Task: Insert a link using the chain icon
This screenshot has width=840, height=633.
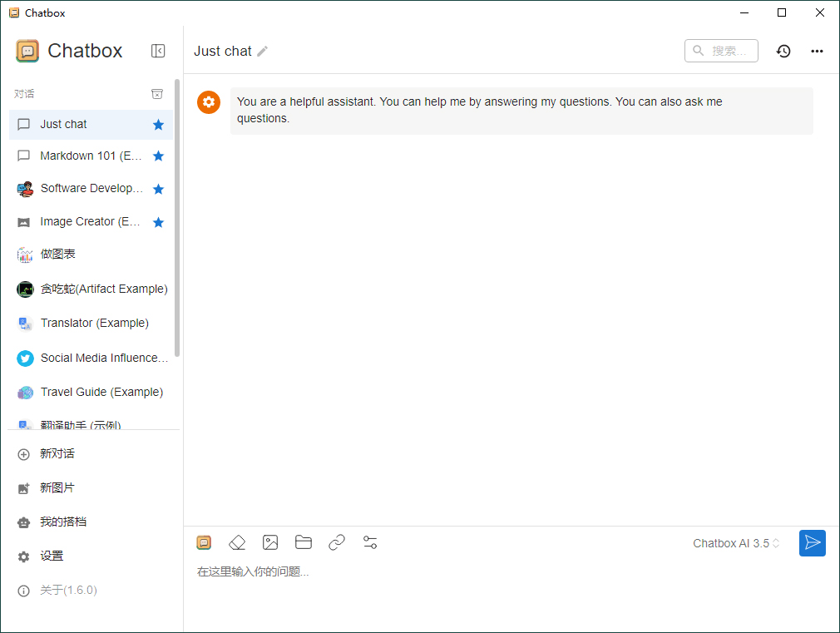Action: [337, 543]
